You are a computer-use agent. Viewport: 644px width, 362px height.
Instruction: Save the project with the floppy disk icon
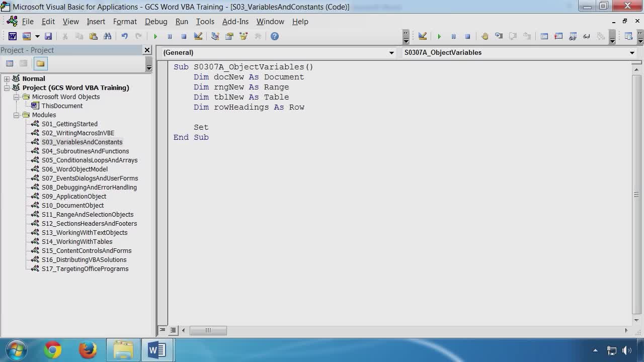[x=48, y=36]
